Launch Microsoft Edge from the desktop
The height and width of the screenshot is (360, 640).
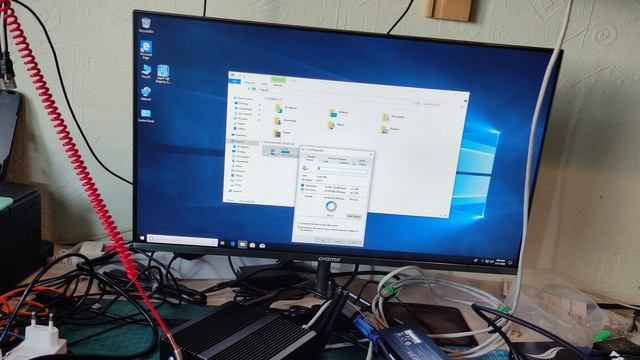point(146,49)
